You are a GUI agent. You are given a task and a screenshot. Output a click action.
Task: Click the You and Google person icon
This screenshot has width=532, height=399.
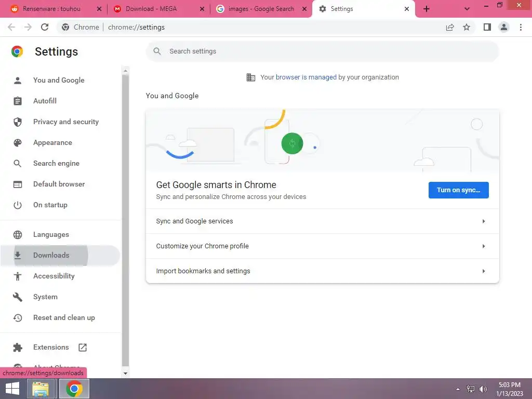[x=18, y=81]
